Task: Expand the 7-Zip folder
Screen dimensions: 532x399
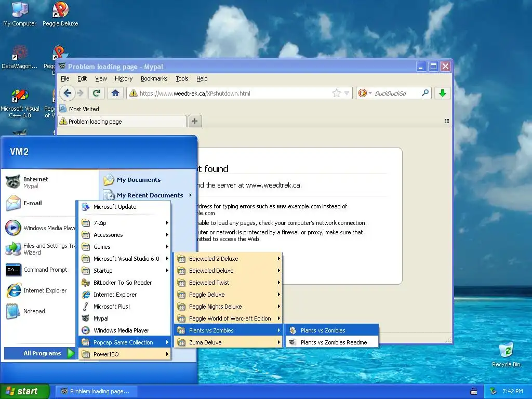Action: click(125, 223)
